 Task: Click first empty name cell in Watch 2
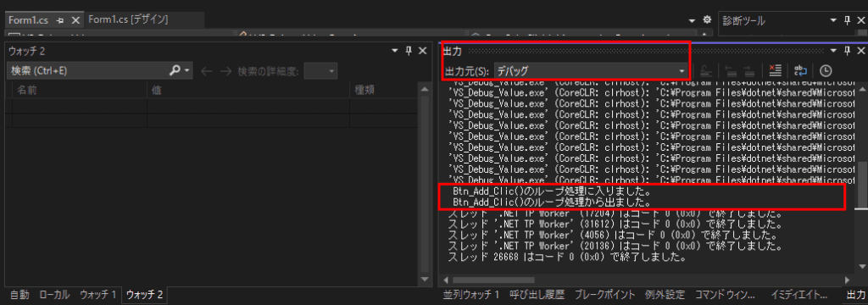79,105
